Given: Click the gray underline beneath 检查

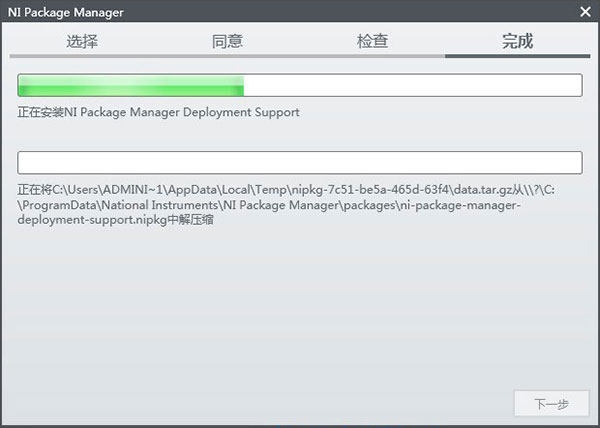Looking at the screenshot, I should pyautogui.click(x=372, y=56).
